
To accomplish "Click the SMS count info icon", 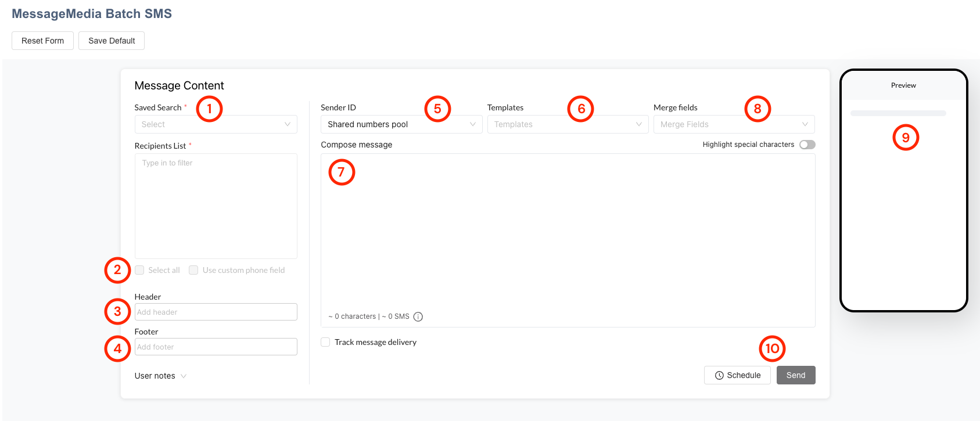I will click(418, 316).
